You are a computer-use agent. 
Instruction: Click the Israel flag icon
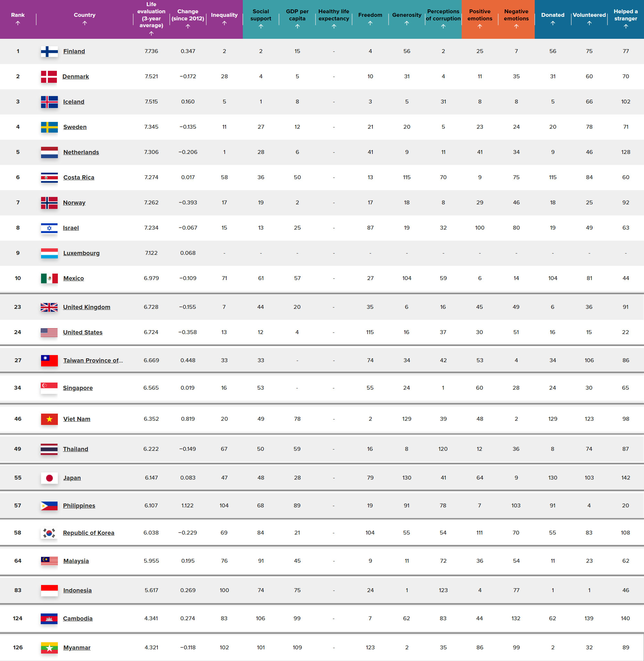click(x=49, y=228)
